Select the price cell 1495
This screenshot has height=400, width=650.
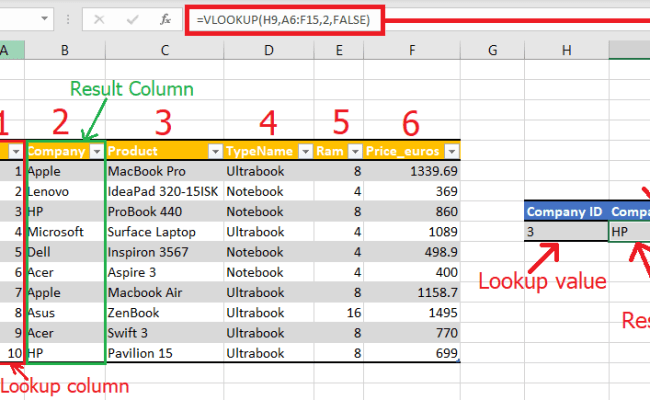coord(412,313)
